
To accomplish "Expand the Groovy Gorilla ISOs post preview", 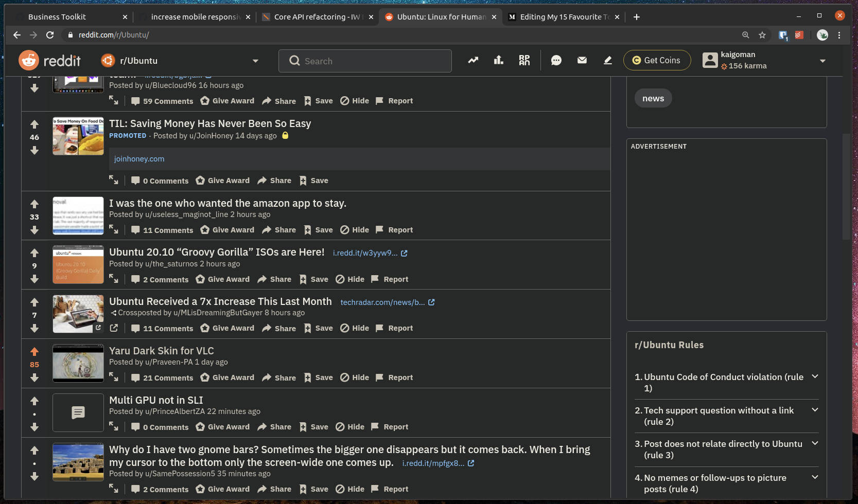I will (114, 279).
